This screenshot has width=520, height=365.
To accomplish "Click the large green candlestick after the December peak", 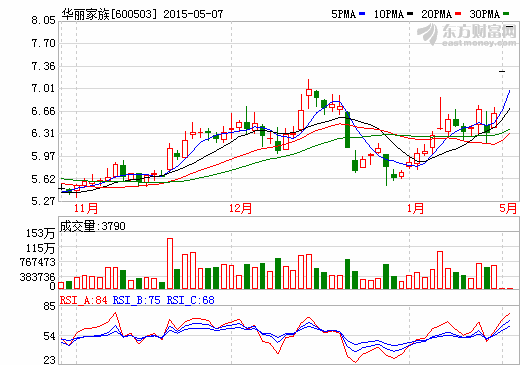I will coord(347,130).
